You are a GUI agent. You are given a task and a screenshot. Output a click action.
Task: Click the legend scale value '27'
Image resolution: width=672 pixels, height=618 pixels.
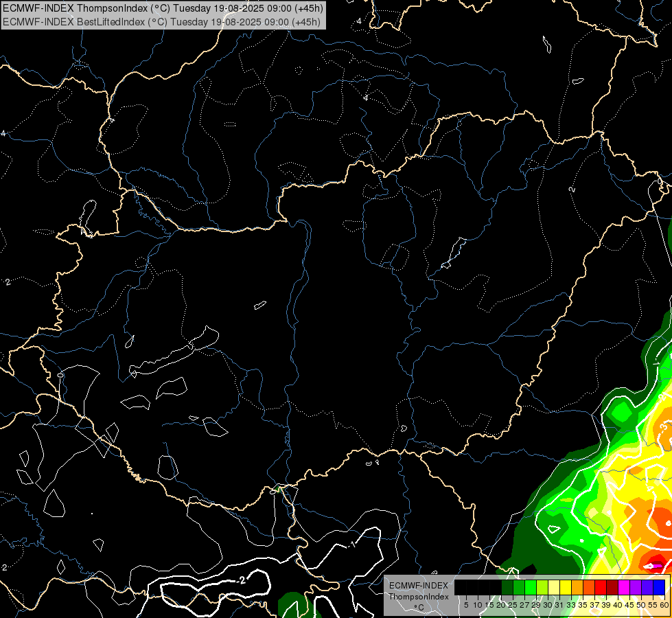click(524, 605)
